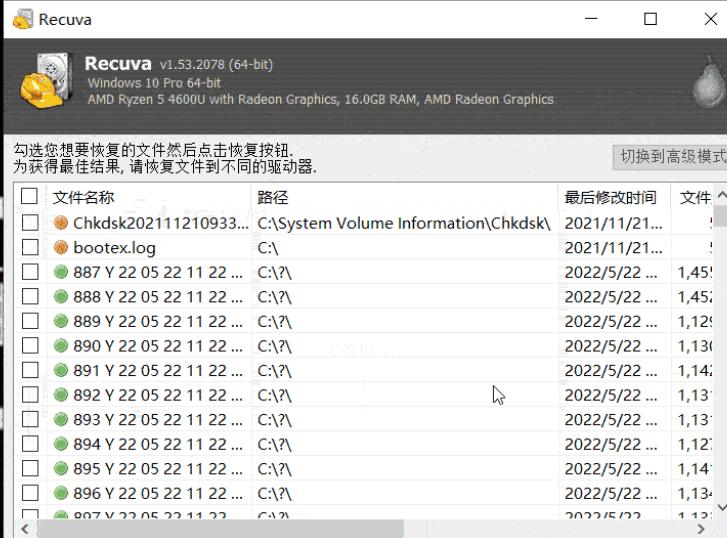The width and height of the screenshot is (727, 538).
Task: Check the box for file 887 Y 22 05
Action: [30, 272]
